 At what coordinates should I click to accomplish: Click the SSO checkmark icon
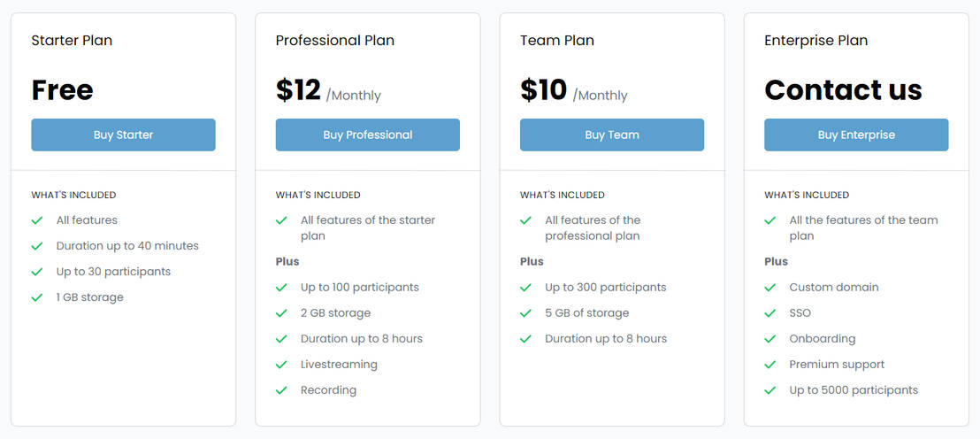(x=769, y=313)
